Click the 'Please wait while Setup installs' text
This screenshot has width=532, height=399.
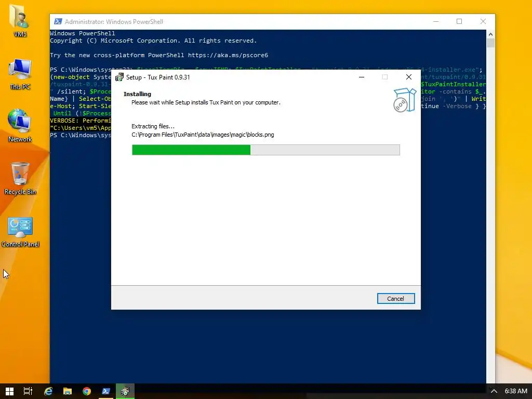[x=206, y=102]
